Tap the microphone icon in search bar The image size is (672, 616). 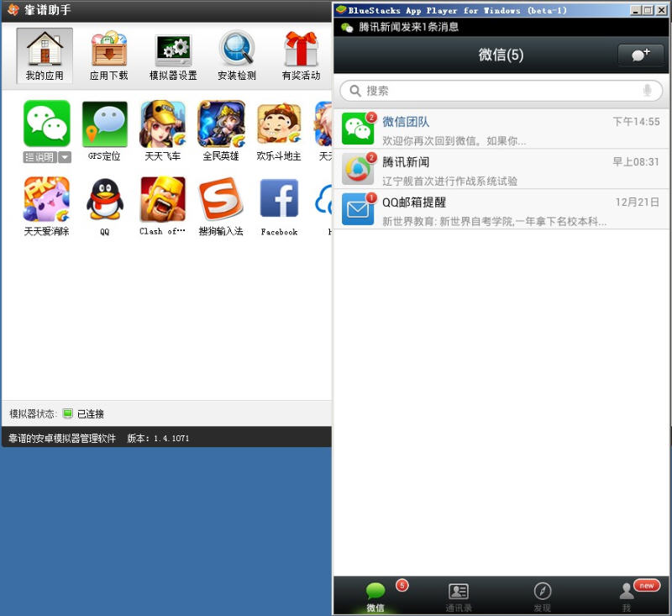coord(647,91)
